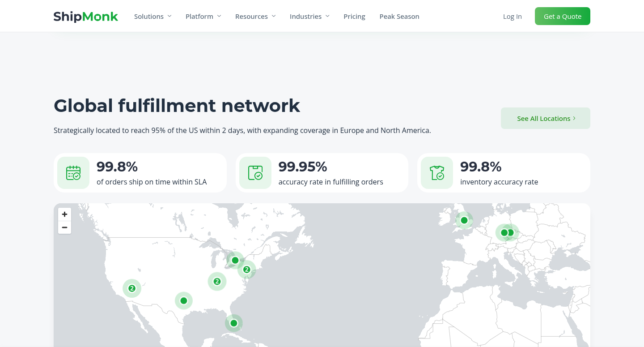644x347 pixels.
Task: Open the 2-location cluster in the central-eastern US
Action: click(x=217, y=282)
